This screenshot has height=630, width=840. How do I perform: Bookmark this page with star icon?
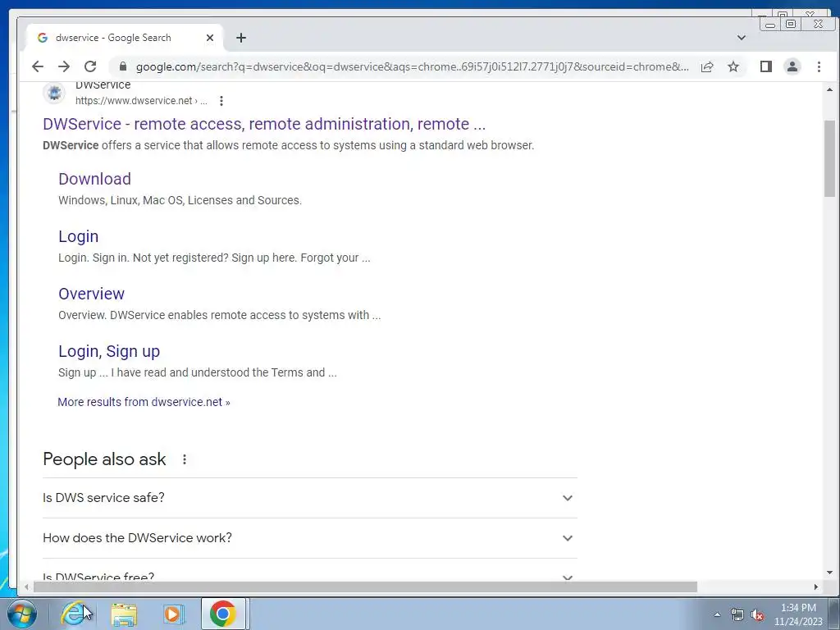pos(733,66)
